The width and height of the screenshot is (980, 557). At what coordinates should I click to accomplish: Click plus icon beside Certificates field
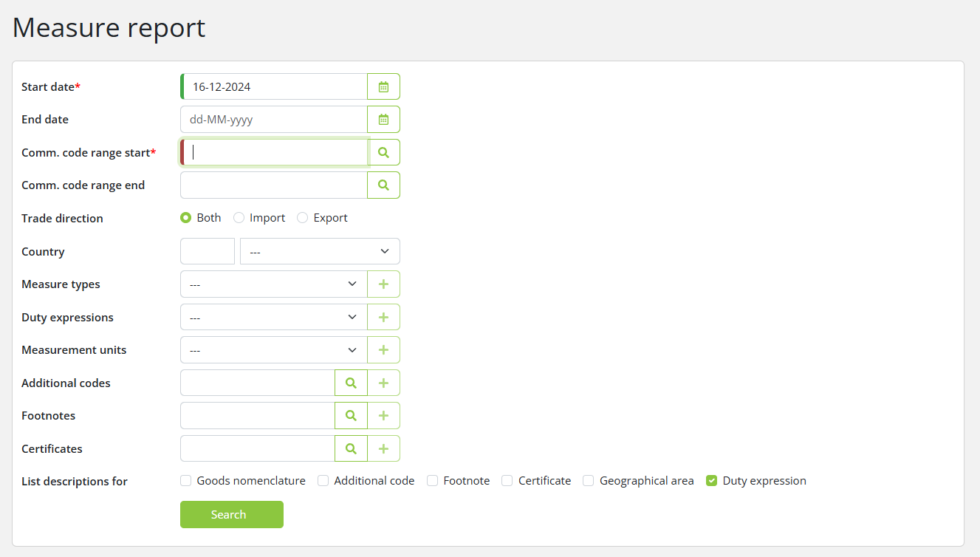[383, 448]
